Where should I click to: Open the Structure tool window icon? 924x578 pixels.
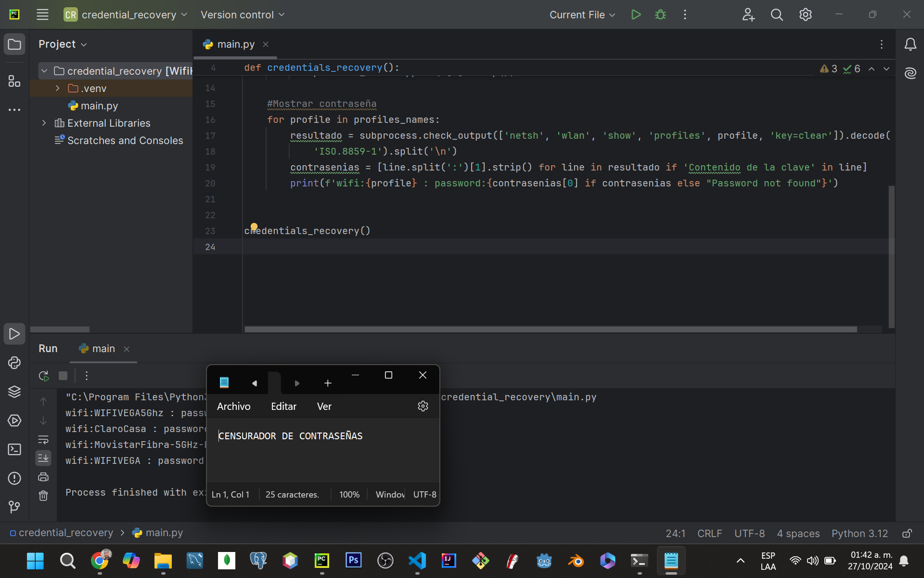pyautogui.click(x=14, y=81)
